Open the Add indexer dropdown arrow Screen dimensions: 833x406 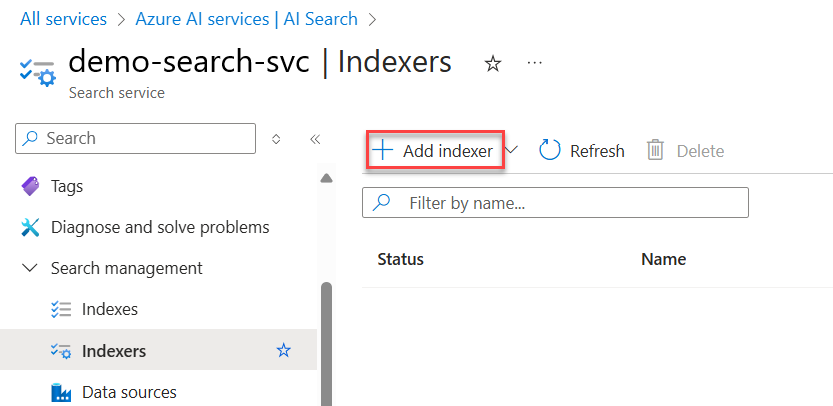click(x=511, y=150)
